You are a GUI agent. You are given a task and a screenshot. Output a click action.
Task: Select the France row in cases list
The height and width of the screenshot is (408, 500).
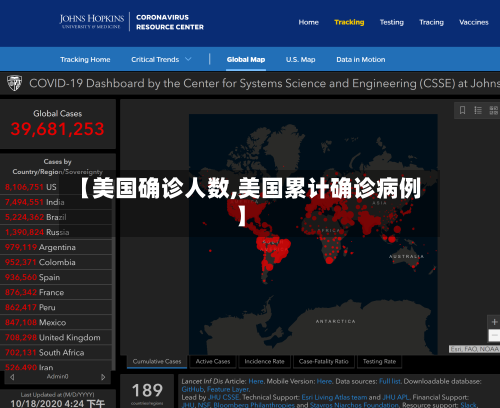(56, 292)
